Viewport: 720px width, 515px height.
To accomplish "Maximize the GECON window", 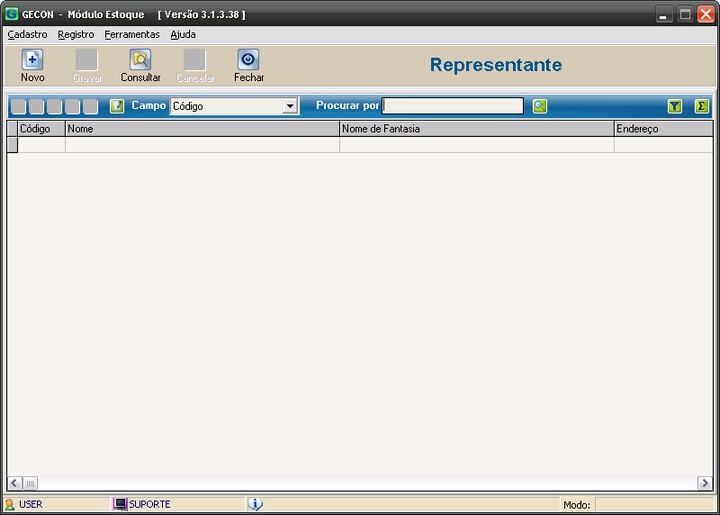I will coord(685,14).
